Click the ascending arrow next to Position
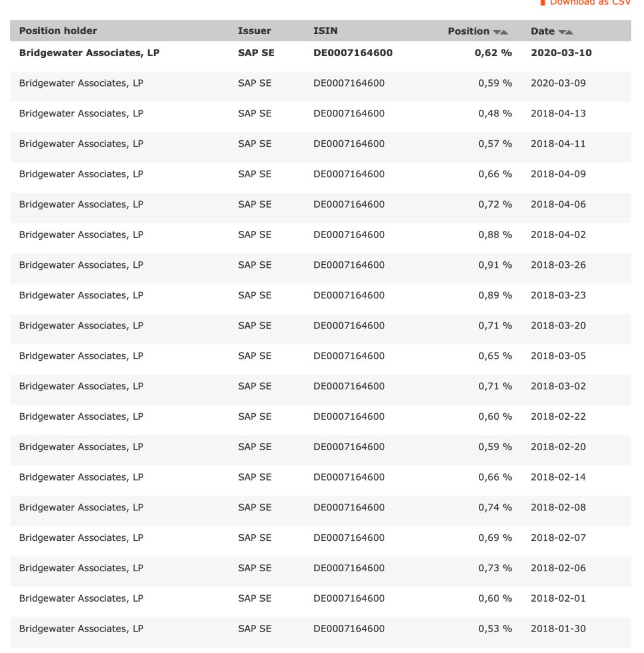Screen dimensions: 644x653 click(504, 32)
